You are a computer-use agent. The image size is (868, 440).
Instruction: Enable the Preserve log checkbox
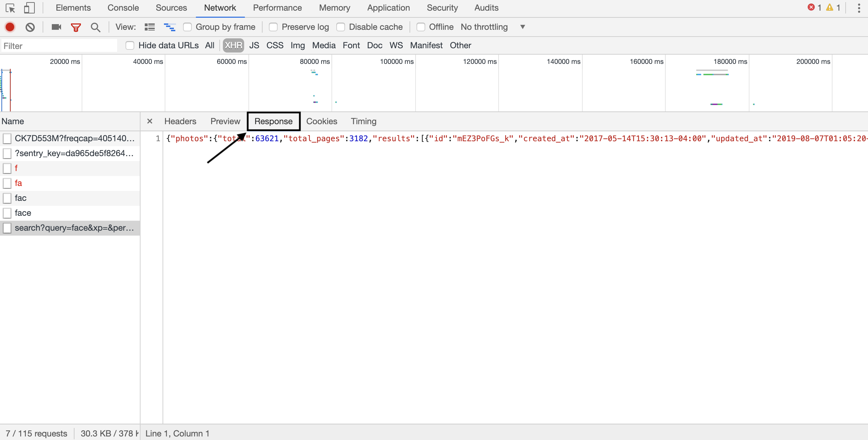coord(273,27)
